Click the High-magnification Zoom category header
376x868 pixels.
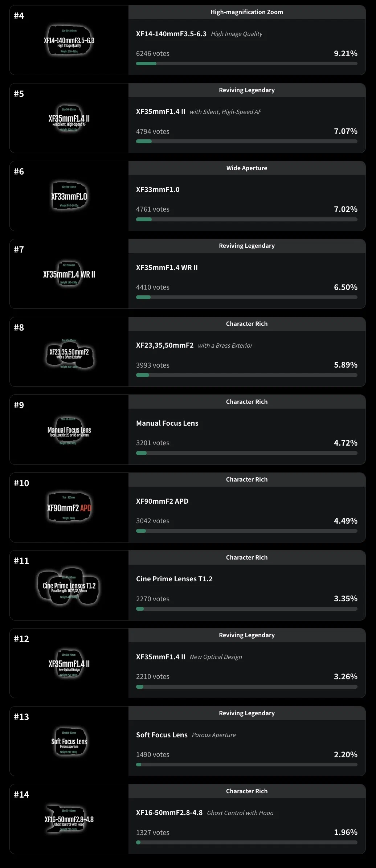(247, 12)
